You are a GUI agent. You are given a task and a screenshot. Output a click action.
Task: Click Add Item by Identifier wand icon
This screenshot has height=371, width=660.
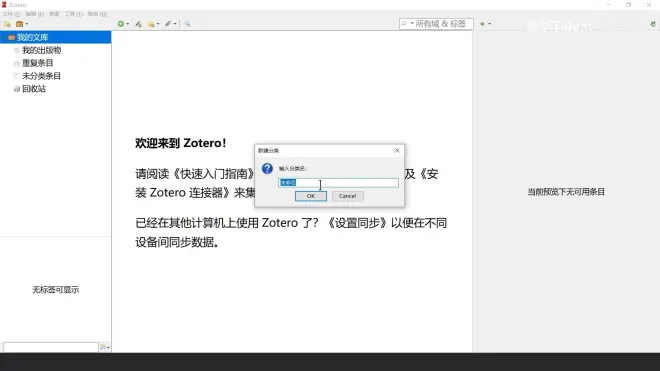pos(138,24)
